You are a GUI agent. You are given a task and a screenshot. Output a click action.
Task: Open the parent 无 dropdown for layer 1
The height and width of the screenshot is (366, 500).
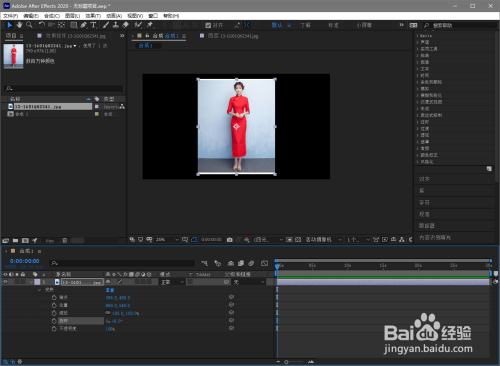[x=249, y=282]
